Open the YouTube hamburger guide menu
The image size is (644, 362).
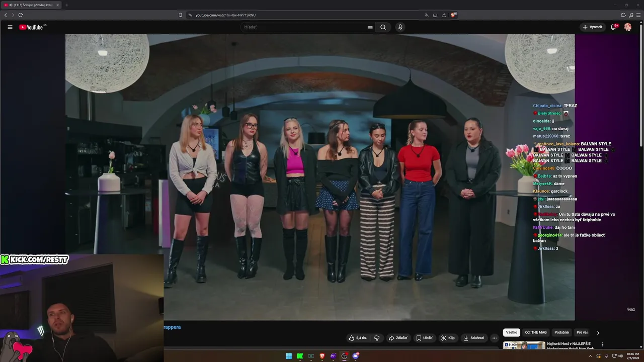point(10,27)
